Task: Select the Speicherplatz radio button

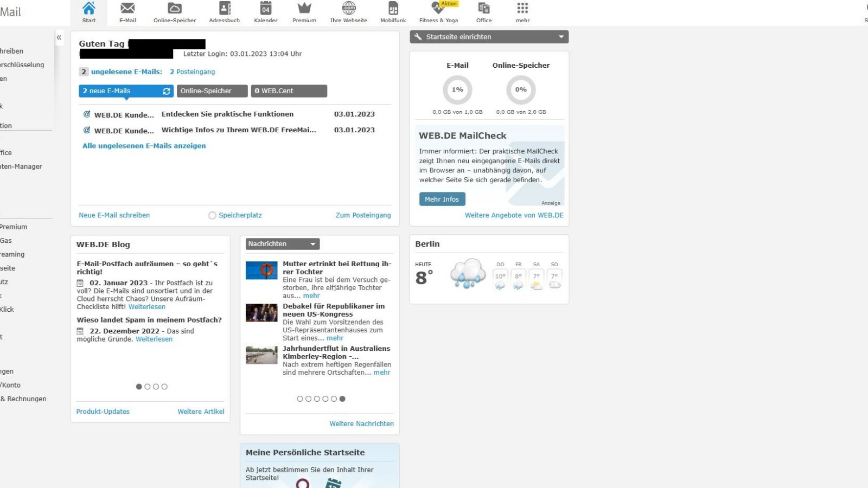Action: tap(212, 215)
